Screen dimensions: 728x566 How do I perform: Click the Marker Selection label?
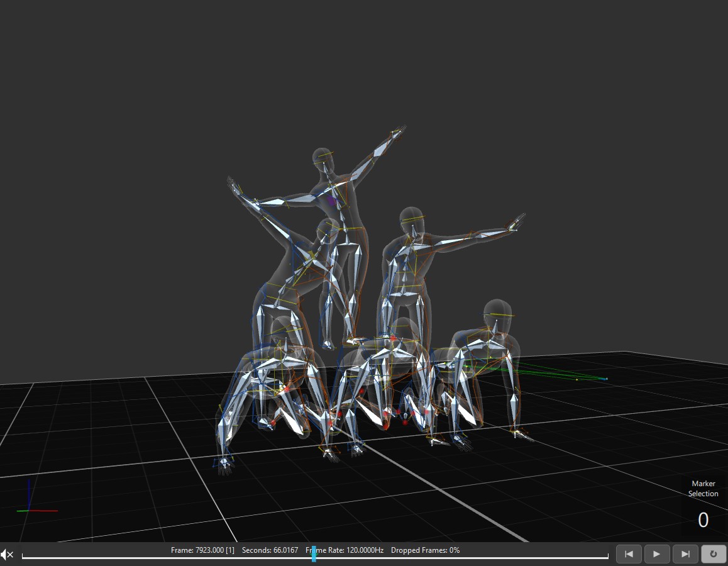click(703, 489)
